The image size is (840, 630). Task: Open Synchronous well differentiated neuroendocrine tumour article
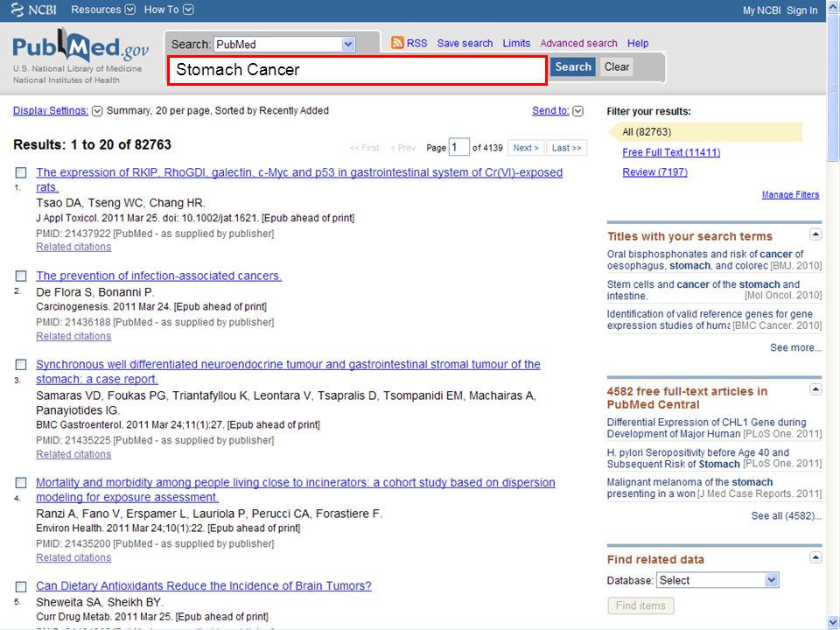(x=288, y=372)
